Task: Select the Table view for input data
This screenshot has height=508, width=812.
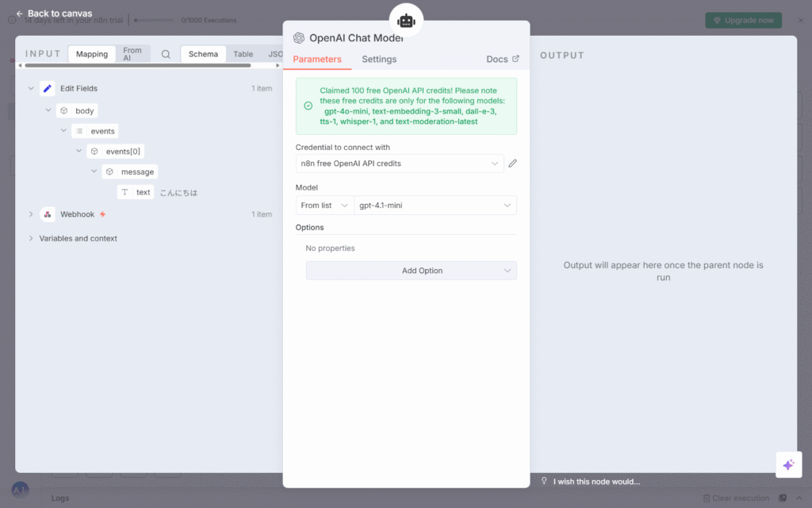Action: point(243,55)
